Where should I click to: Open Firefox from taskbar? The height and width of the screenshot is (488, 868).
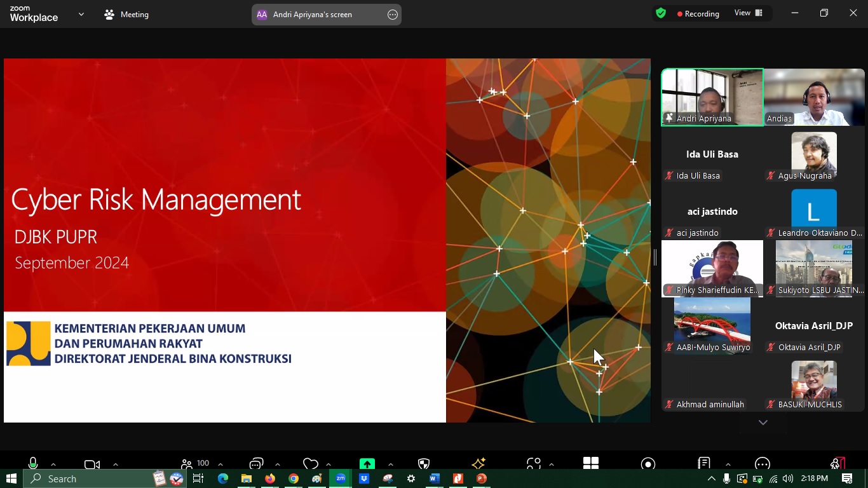click(270, 478)
